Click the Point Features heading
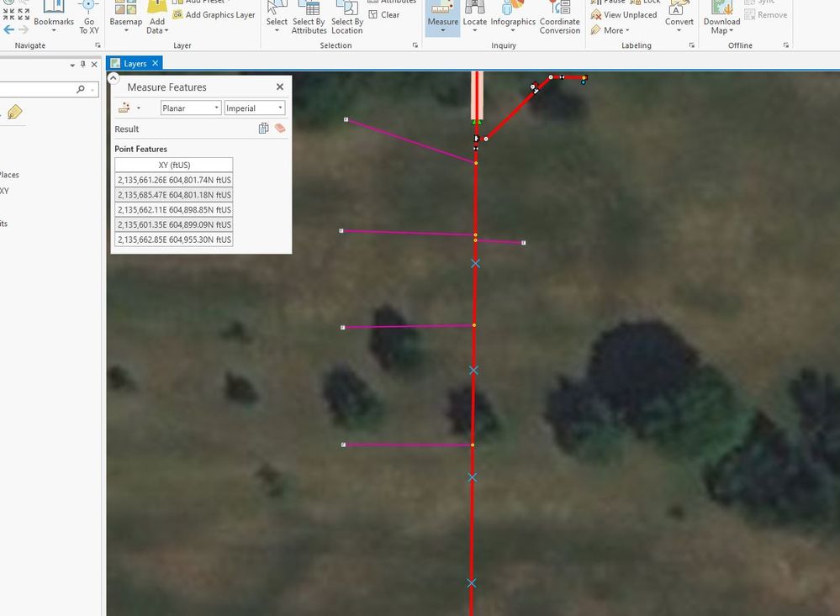The image size is (840, 616). click(141, 149)
